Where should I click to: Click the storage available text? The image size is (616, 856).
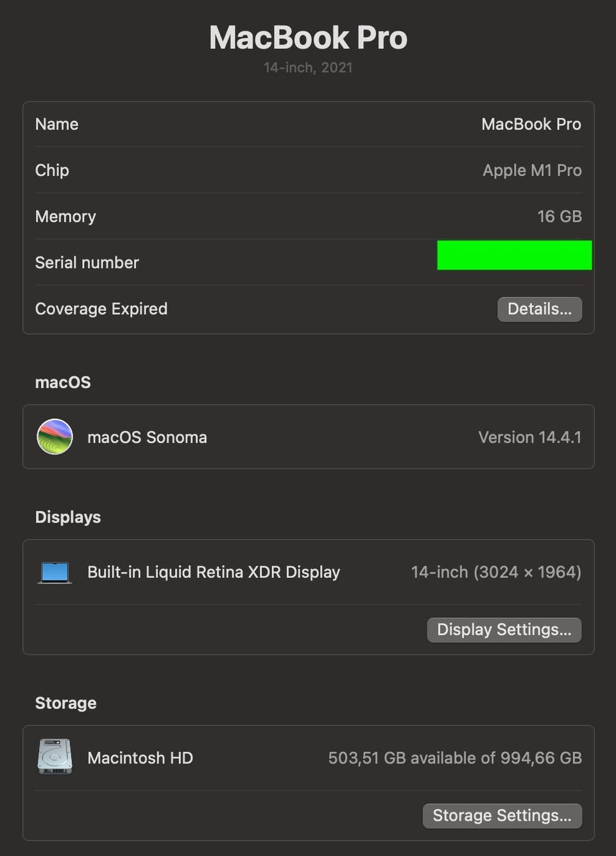tap(454, 758)
